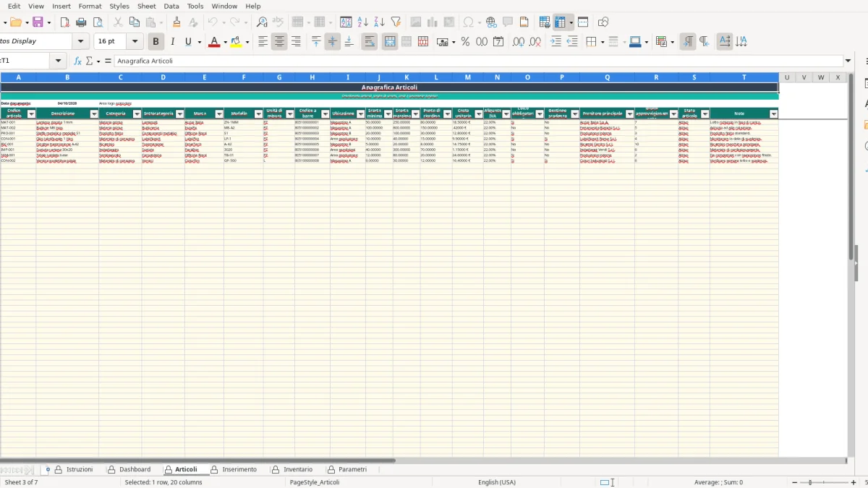Open the font color dropdown arrow

pos(225,42)
